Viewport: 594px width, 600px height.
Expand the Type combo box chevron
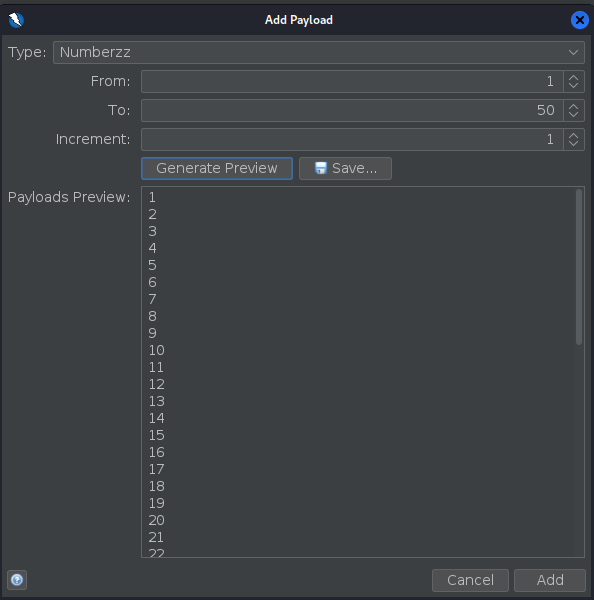coord(573,52)
